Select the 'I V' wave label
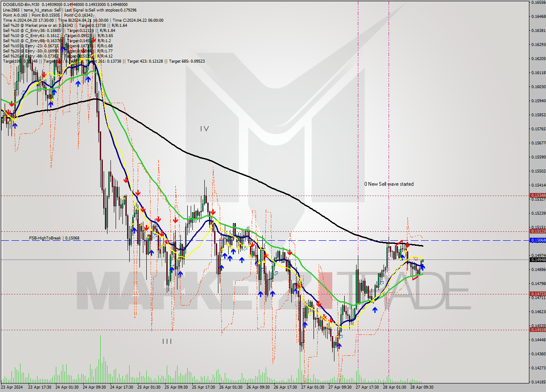The image size is (546, 392). pos(204,128)
